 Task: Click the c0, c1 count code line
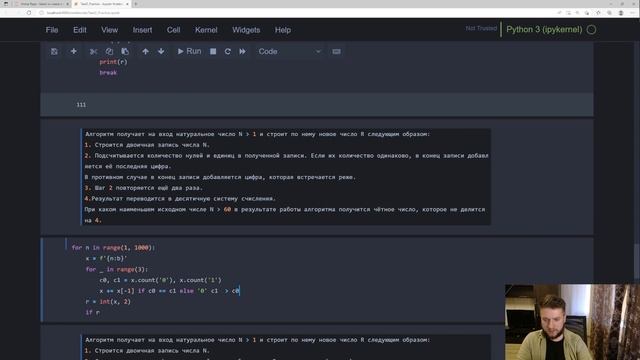(x=160, y=280)
